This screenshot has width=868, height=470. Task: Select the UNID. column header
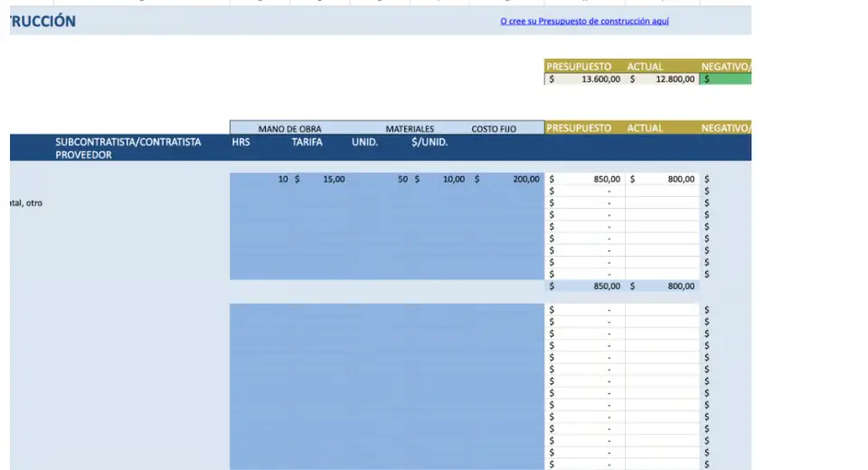click(364, 142)
